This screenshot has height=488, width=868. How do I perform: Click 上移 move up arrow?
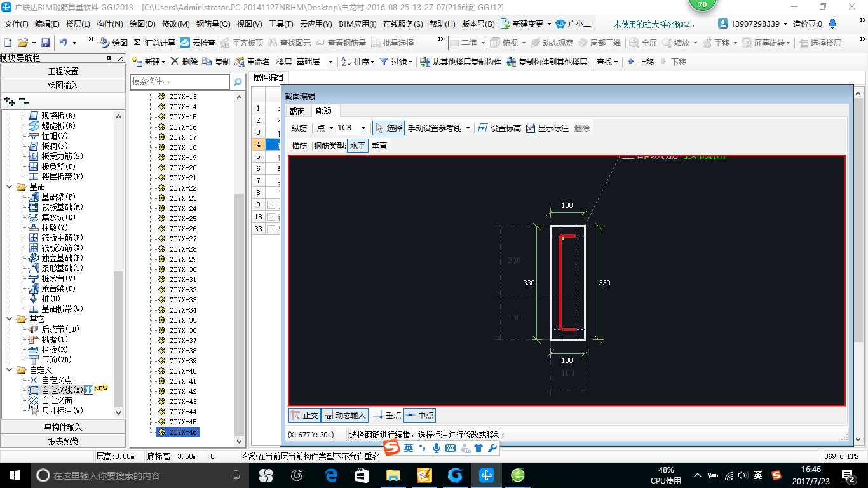click(x=640, y=62)
